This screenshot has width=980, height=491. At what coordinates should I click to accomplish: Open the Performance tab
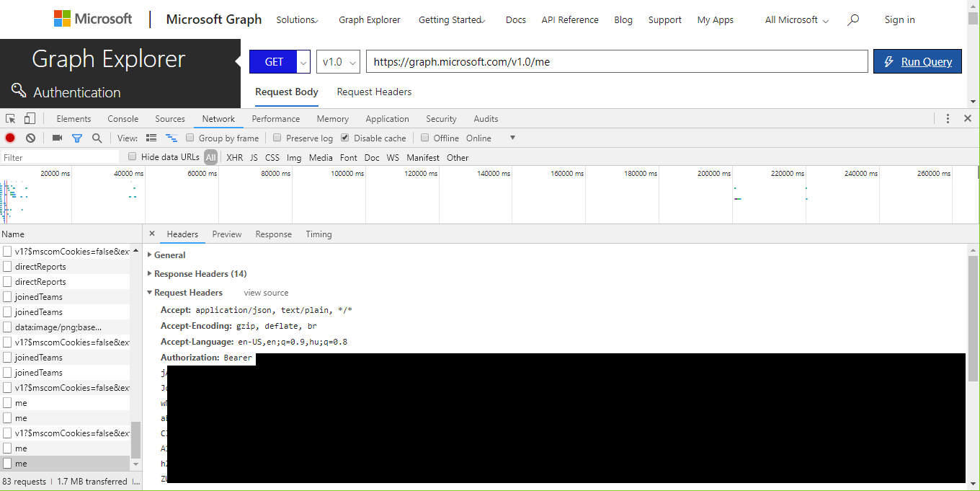276,119
